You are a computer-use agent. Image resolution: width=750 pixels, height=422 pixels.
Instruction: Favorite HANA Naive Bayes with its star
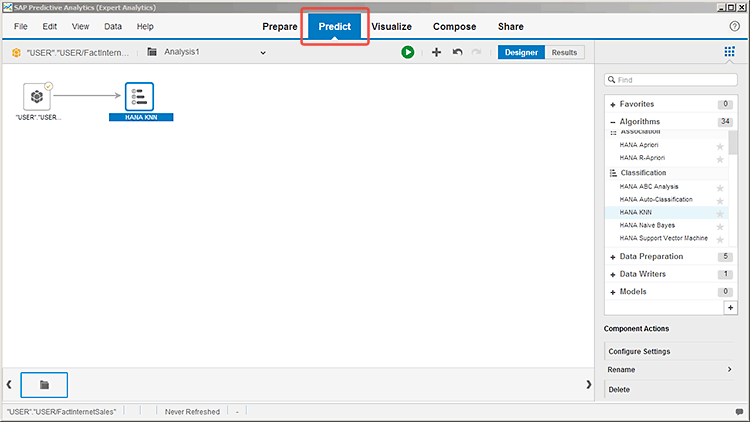720,227
